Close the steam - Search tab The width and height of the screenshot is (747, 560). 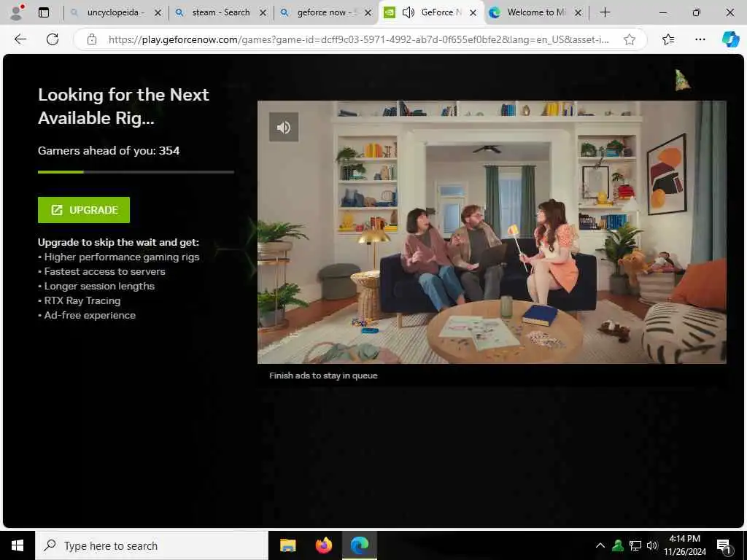(263, 13)
